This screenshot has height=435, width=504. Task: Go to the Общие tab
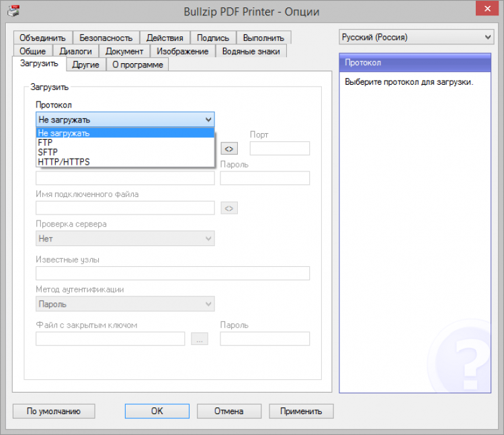(32, 52)
